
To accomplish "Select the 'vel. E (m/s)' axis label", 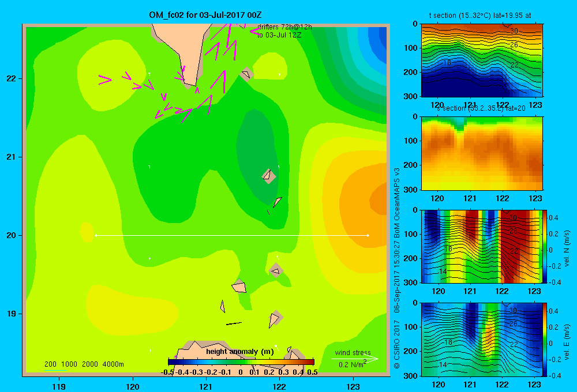I will pyautogui.click(x=567, y=342).
